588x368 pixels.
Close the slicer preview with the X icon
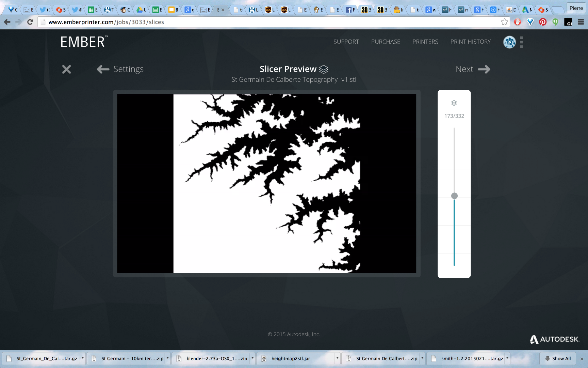tap(66, 70)
